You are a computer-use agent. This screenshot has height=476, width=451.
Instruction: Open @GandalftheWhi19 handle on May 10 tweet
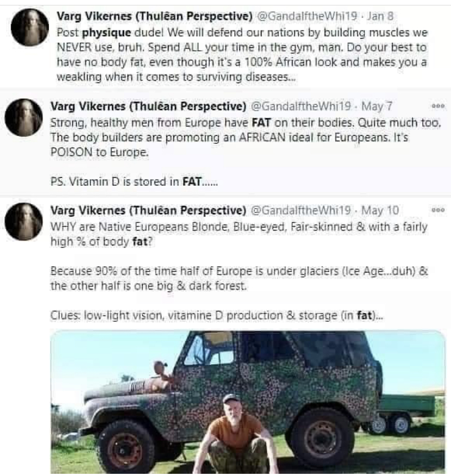pyautogui.click(x=301, y=210)
